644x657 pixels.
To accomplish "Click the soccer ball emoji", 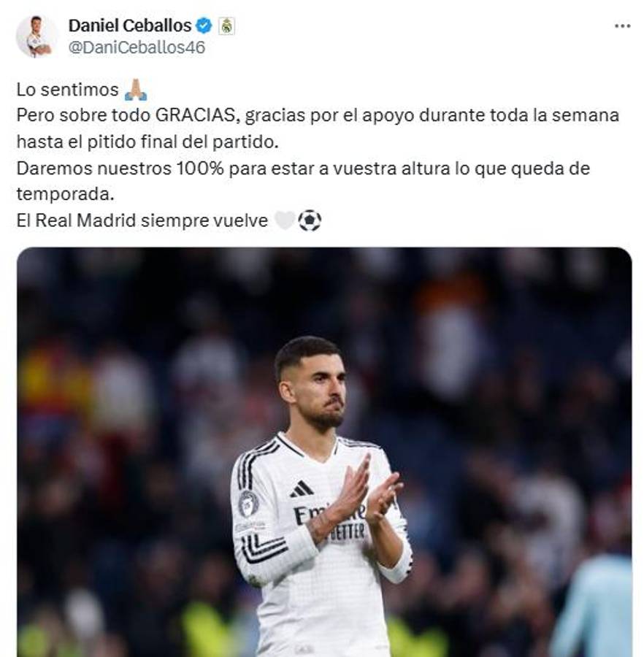I will pos(309,220).
